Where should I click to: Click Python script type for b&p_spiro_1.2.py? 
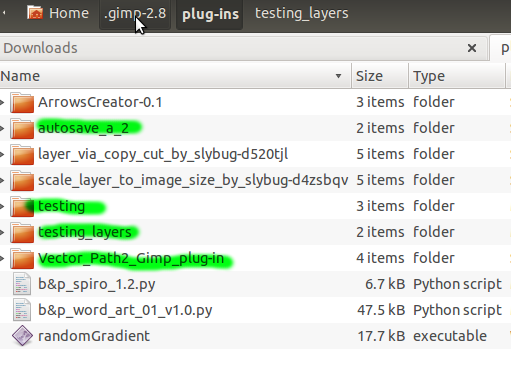click(457, 284)
